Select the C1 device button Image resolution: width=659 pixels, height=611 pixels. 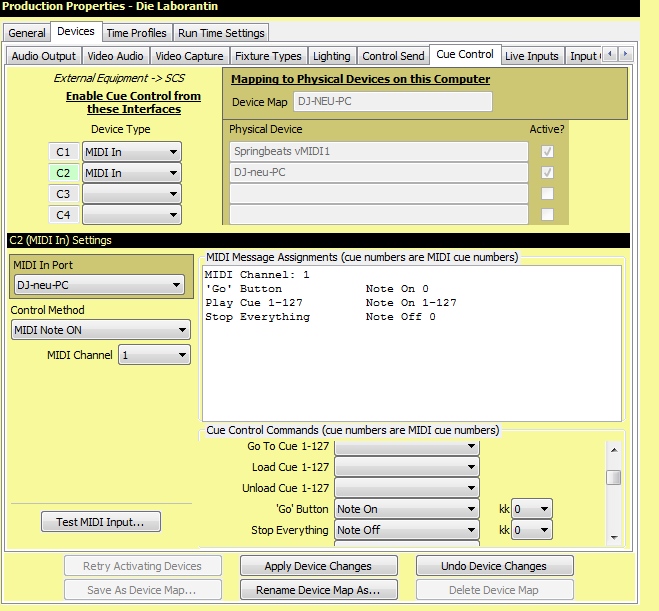(63, 152)
